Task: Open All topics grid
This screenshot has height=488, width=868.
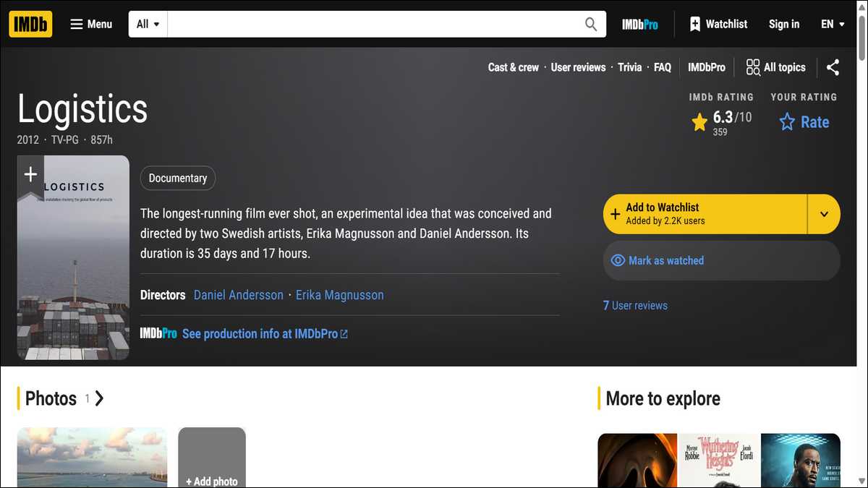Action: 775,67
